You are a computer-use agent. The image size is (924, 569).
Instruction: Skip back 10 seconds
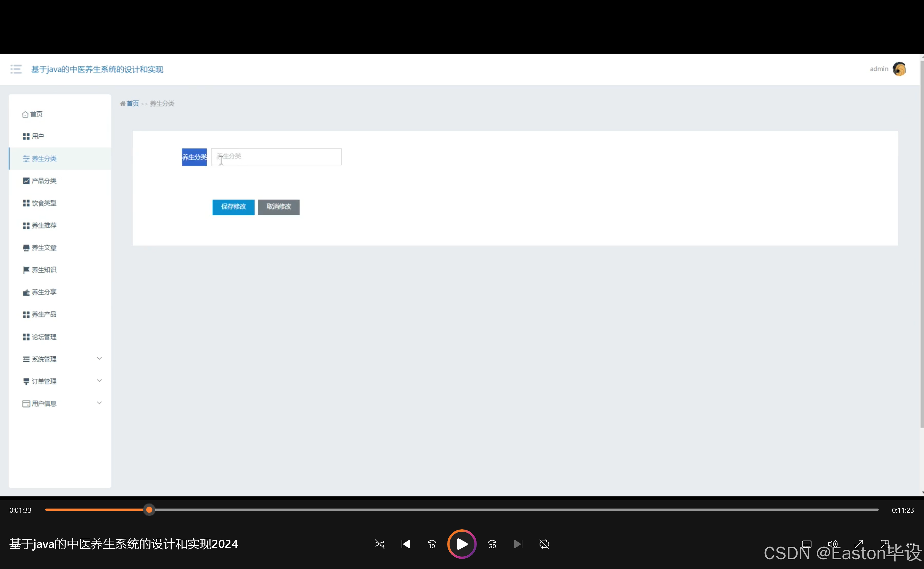tap(431, 544)
